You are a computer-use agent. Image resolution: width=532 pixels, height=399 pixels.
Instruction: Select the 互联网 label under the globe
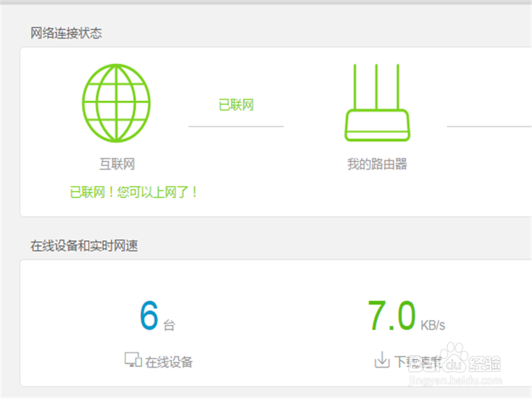pos(117,164)
